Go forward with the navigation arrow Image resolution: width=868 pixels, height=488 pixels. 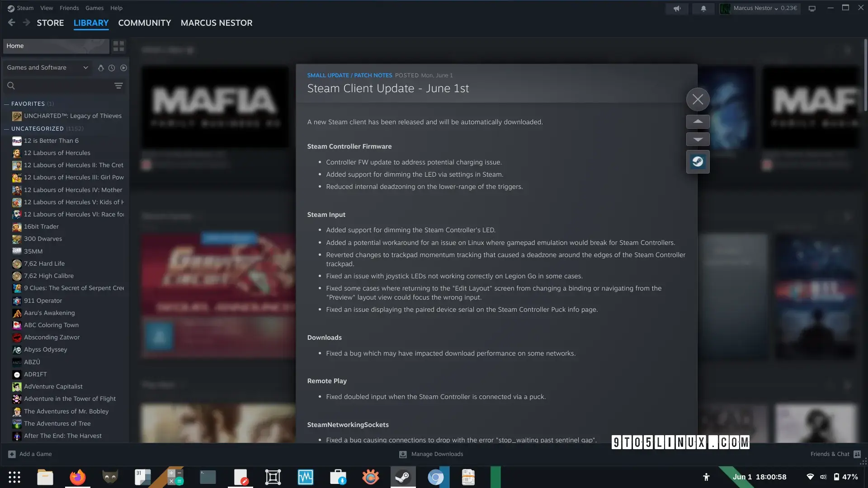(x=26, y=23)
